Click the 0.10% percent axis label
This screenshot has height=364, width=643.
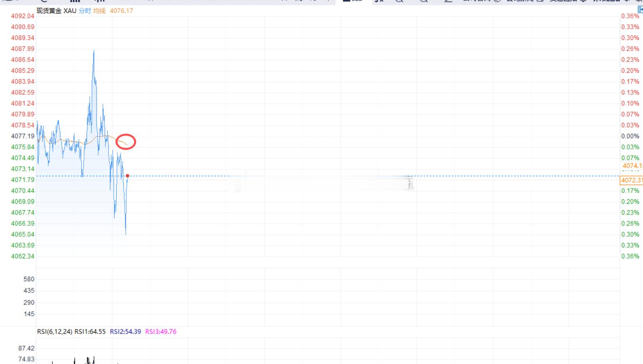coord(630,103)
